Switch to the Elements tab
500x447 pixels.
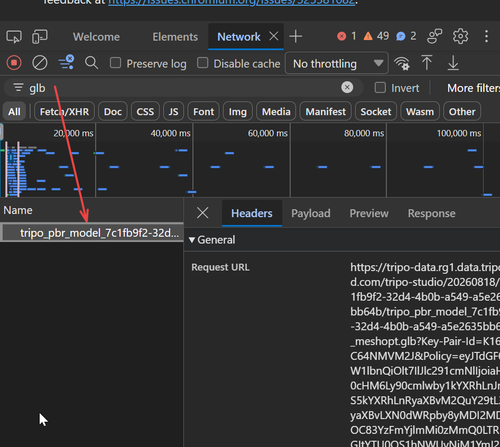point(175,37)
